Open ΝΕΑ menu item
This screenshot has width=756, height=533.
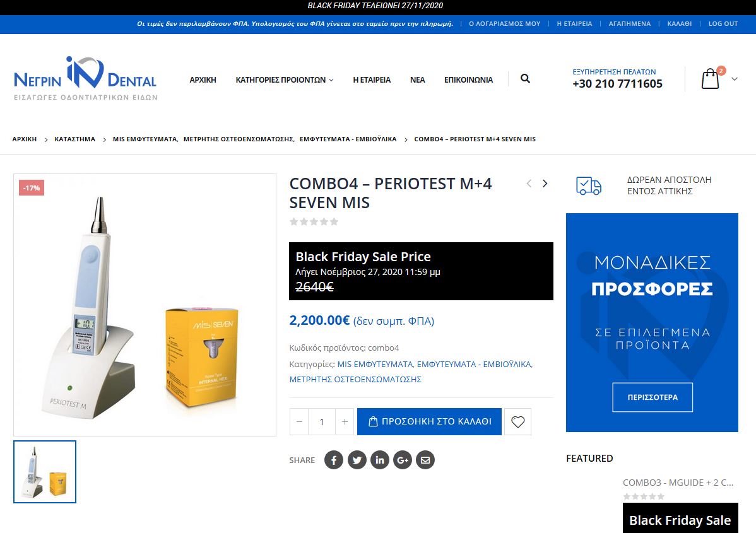pos(418,80)
